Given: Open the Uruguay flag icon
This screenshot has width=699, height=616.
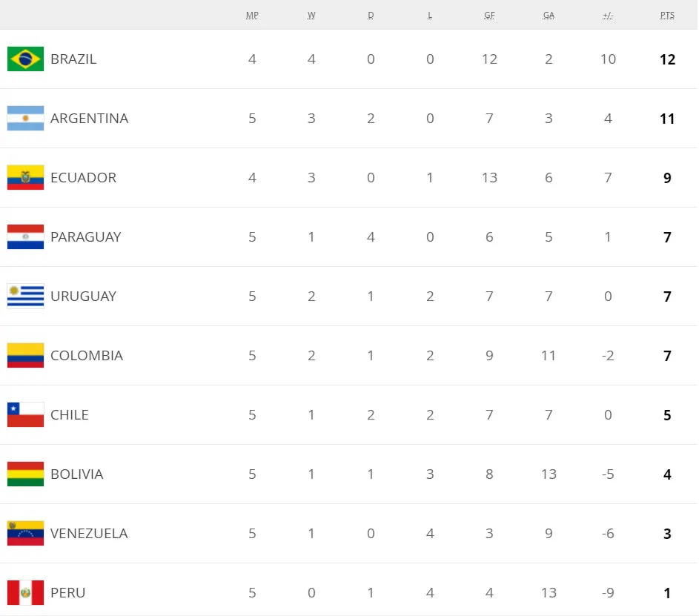Looking at the screenshot, I should [x=25, y=296].
